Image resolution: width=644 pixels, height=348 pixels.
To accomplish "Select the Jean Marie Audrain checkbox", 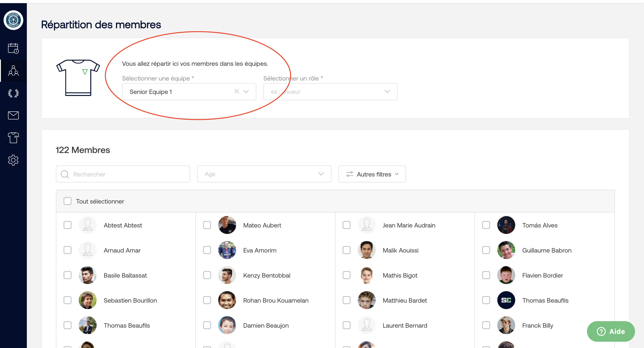I will 347,225.
